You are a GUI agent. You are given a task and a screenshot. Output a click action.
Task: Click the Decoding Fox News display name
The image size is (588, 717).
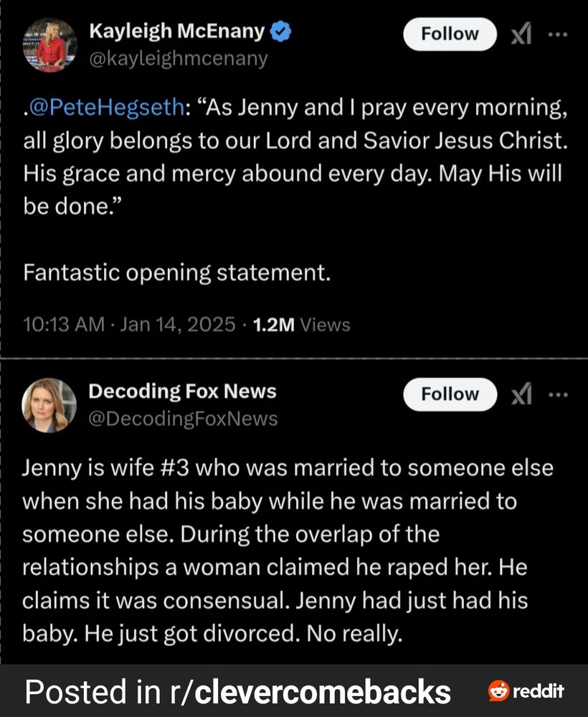coord(182,391)
